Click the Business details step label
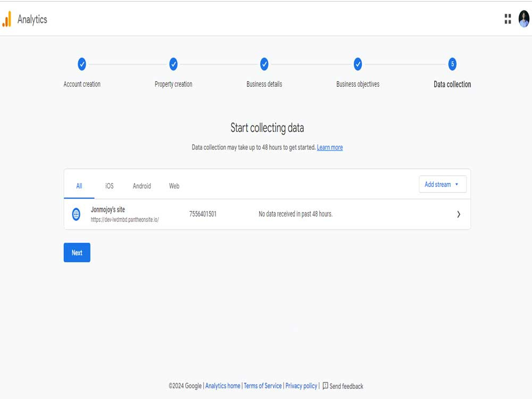 [264, 84]
